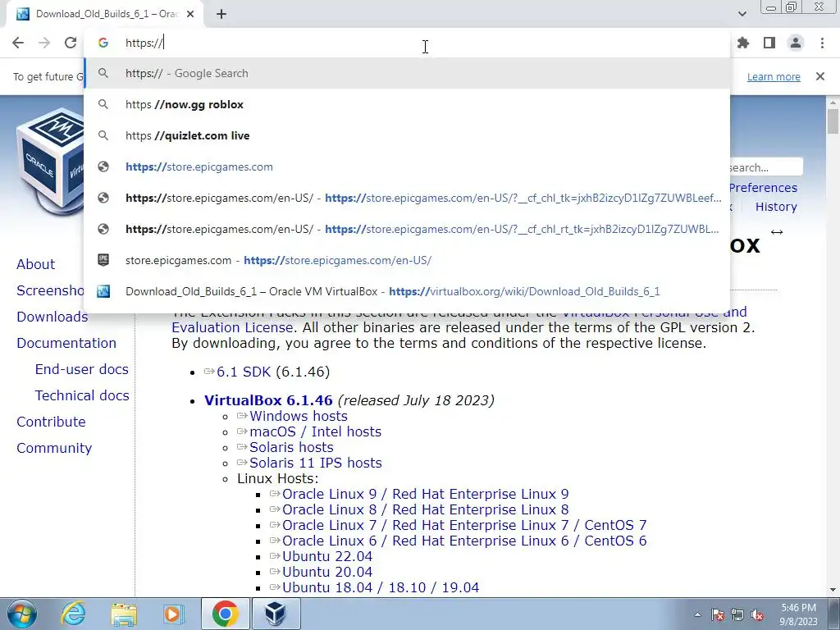Viewport: 840px width, 630px height.
Task: Click the Google icon in address bar
Action: pos(103,43)
